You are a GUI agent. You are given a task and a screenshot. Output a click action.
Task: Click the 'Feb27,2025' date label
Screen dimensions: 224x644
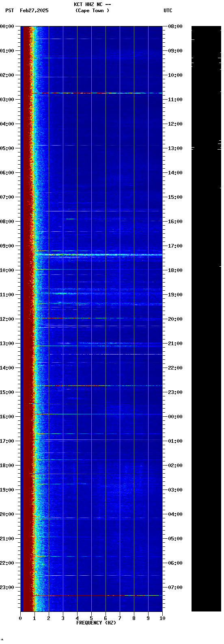34,11
